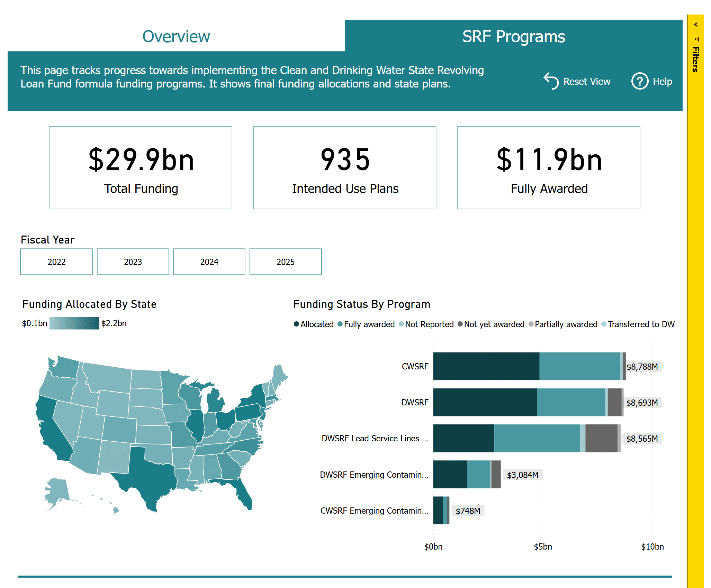Click the state funding gradient legend bar
The width and height of the screenshot is (711, 588).
(74, 323)
